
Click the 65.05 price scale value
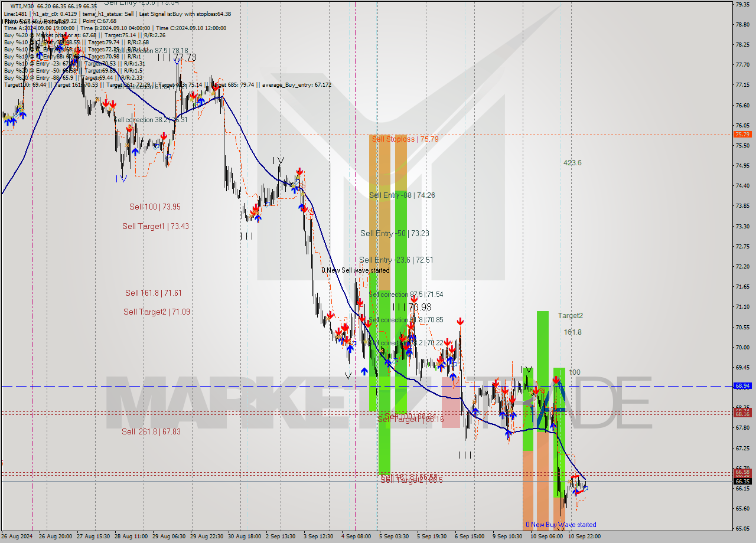[742, 528]
